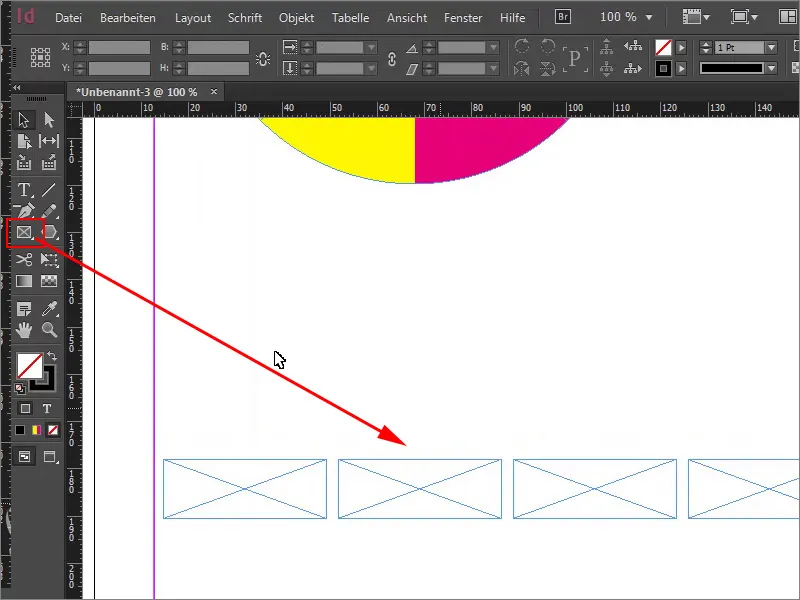This screenshot has height=600, width=800.
Task: Select the Zoom magnifier tool
Action: pos(49,330)
